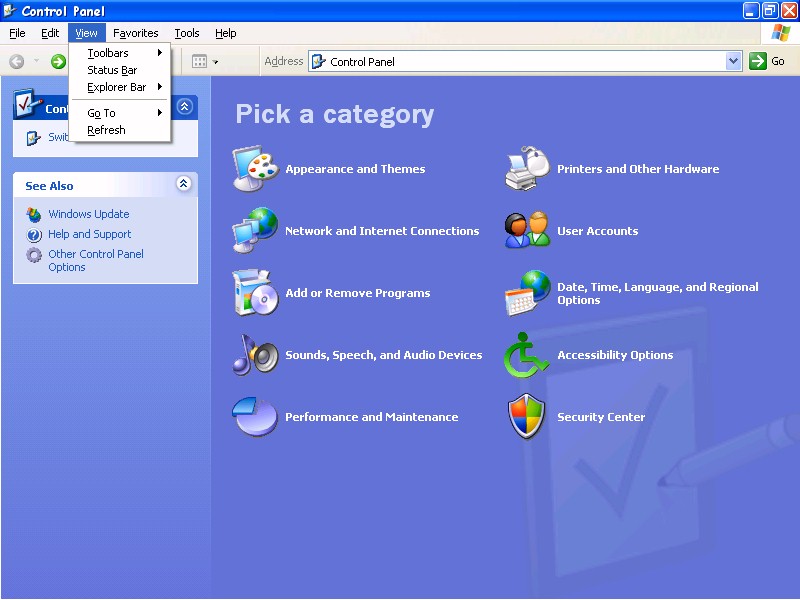Click the Switch view icon in sidebar
The image size is (800, 600).
tap(33, 138)
